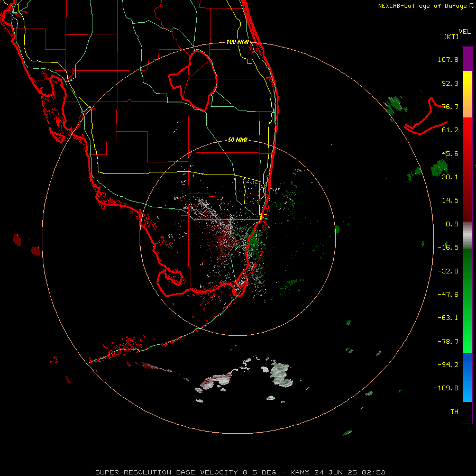Viewport: 476px width, 476px height.
Task: Select the -109.8 scale value
Action: tap(446, 388)
